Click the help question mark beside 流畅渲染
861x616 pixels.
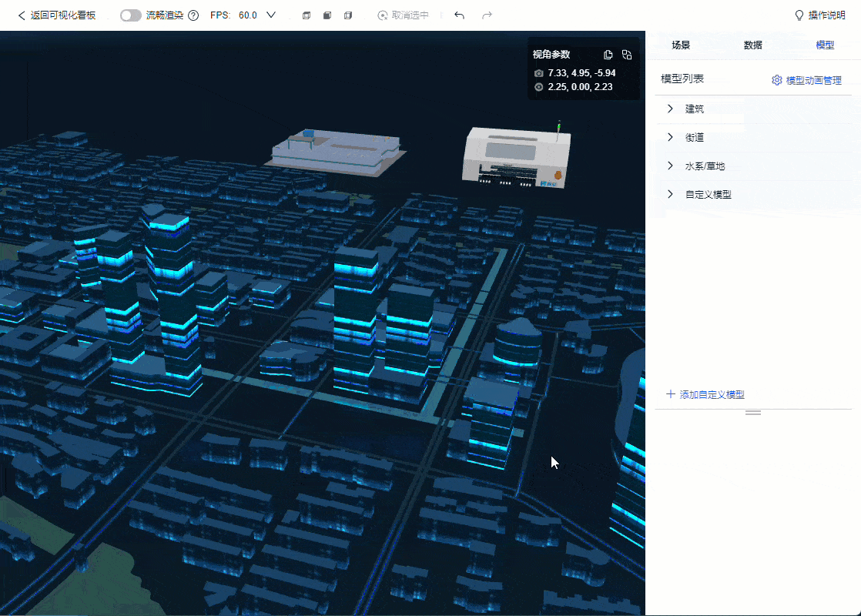pos(193,15)
